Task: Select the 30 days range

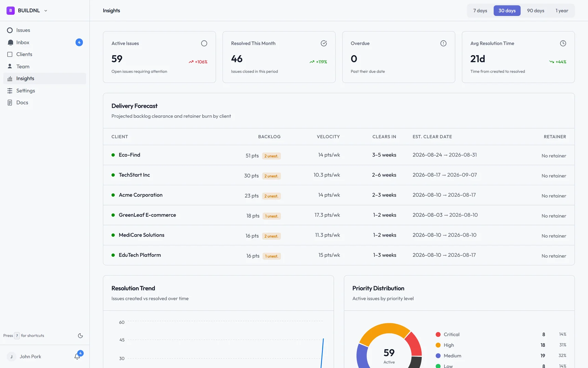Action: tap(507, 11)
